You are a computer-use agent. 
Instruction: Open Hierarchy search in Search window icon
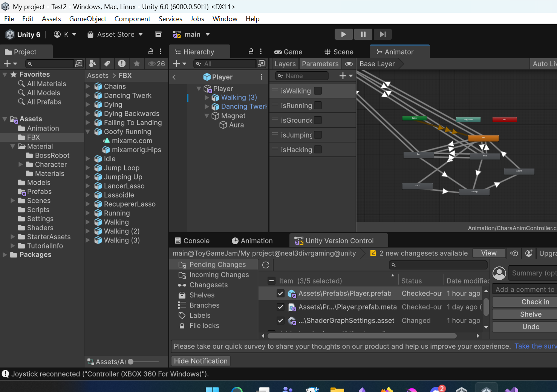261,64
